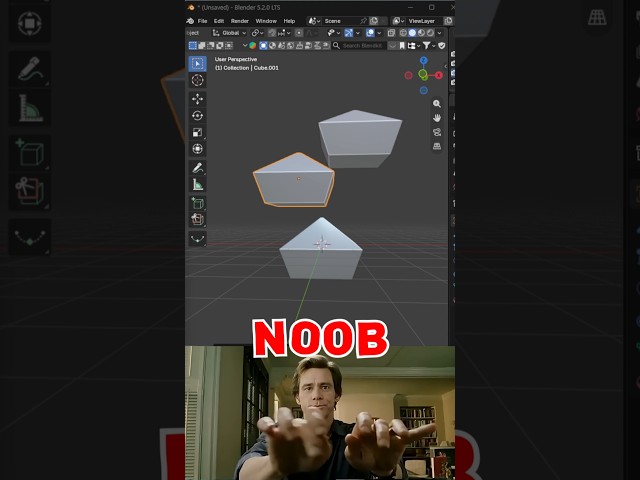Screen dimensions: 640x480
Task: Click the select mode Subtract icon
Action: click(x=211, y=45)
